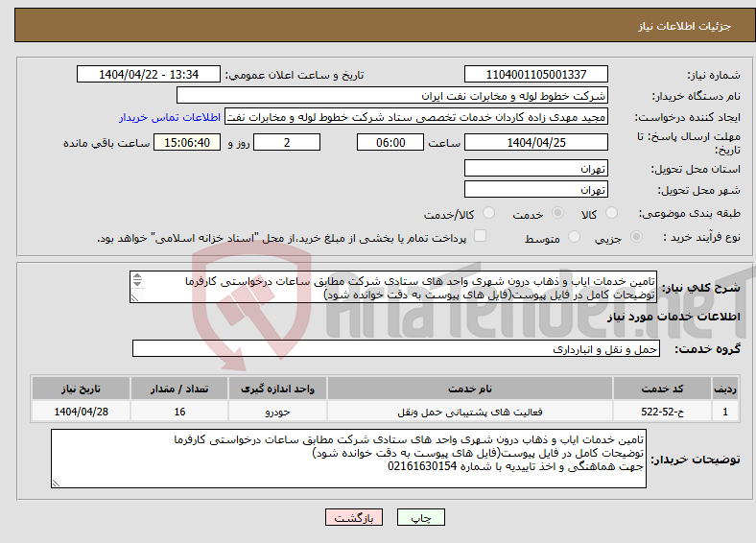756x543 pixels.
Task: Click the scroll arrows of the description textarea
Action: click(137, 279)
